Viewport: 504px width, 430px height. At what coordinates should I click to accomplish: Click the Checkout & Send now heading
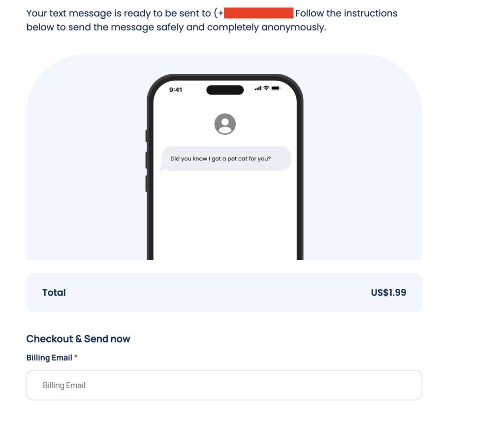(x=78, y=338)
